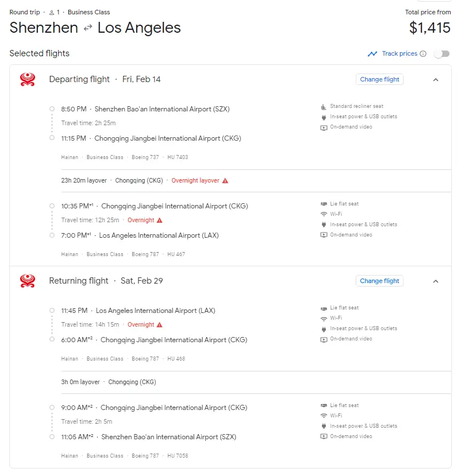The width and height of the screenshot is (465, 476).
Task: Click the Departing flight Fri, Feb 14 header
Action: [x=105, y=79]
